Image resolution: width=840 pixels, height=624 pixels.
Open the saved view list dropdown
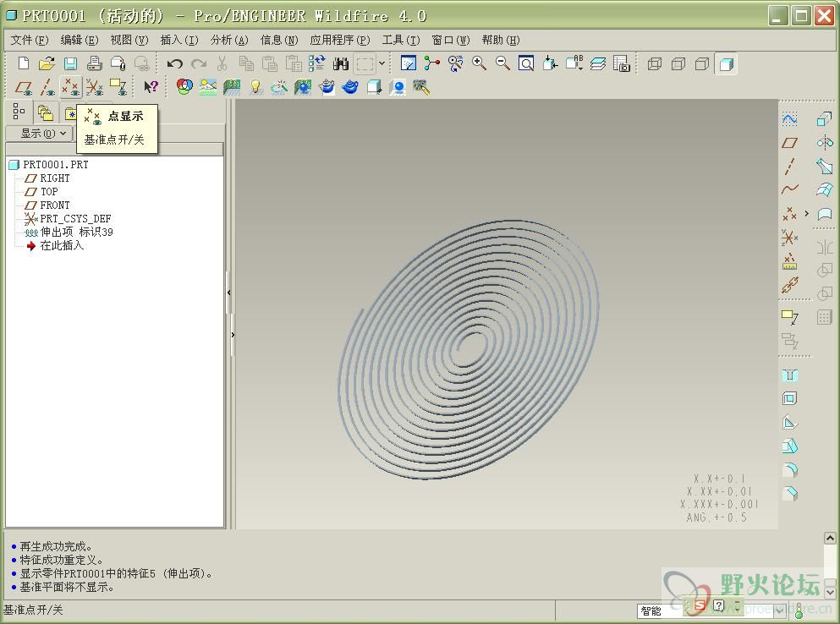(574, 63)
